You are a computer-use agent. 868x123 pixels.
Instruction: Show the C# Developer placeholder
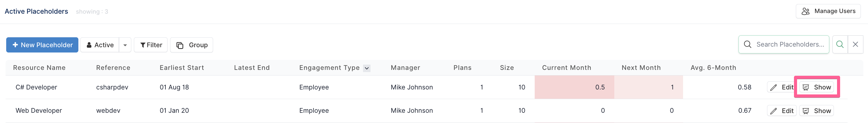pos(817,87)
